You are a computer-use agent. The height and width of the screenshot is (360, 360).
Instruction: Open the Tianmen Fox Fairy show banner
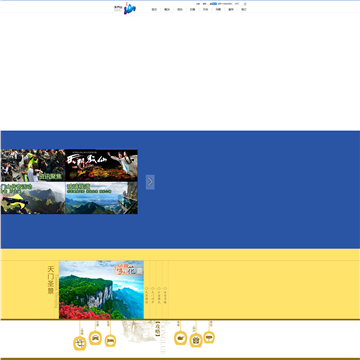tap(101, 165)
